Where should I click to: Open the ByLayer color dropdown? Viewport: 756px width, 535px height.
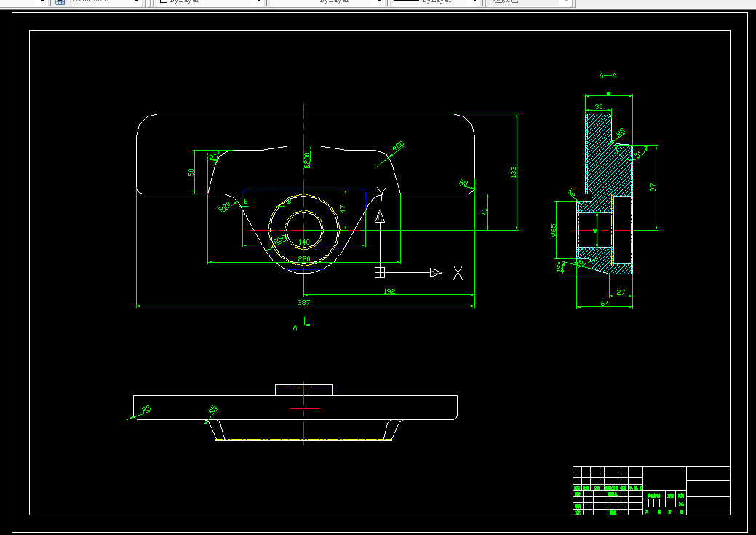point(210,1)
